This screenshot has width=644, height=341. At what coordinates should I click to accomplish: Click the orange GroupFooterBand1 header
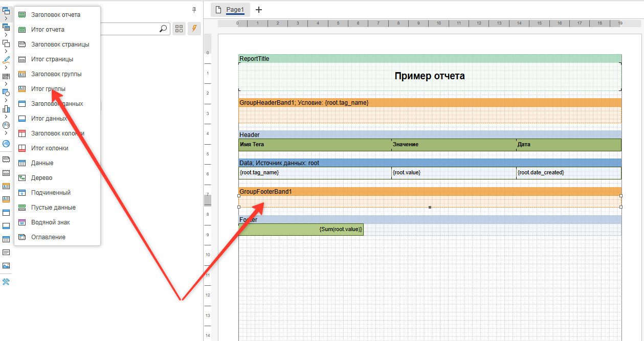[430, 192]
